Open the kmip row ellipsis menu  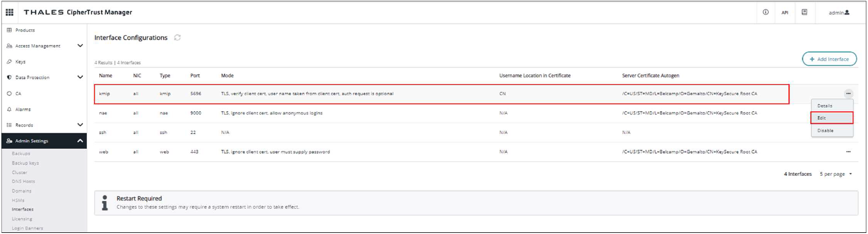tap(848, 93)
